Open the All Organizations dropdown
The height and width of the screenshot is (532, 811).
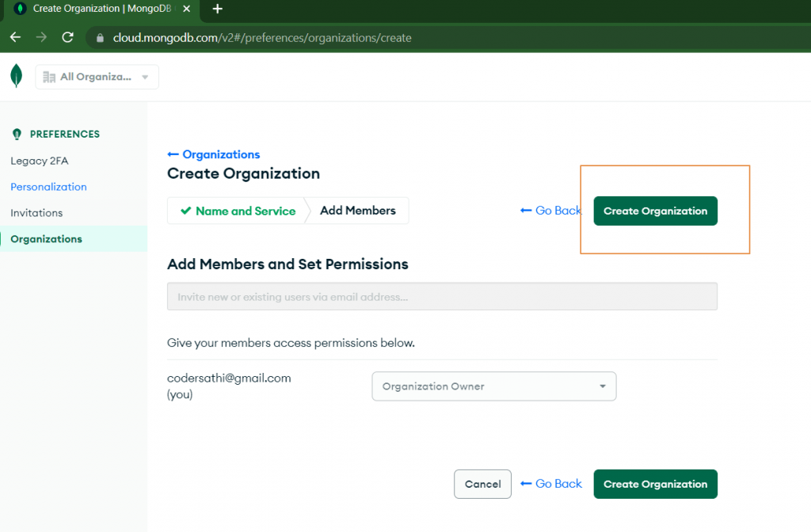click(x=97, y=77)
